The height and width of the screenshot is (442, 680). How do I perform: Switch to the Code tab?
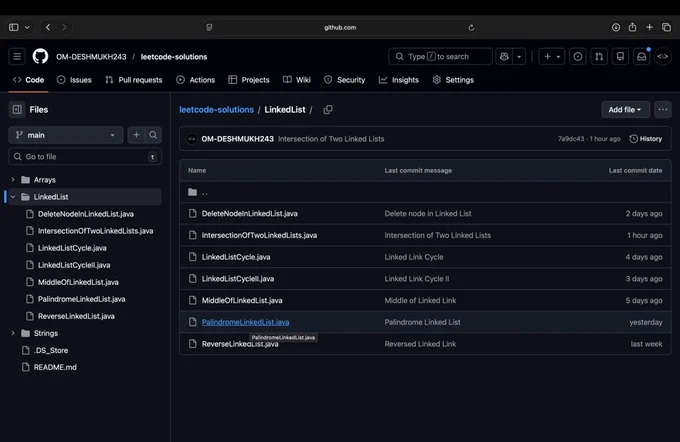[x=29, y=80]
